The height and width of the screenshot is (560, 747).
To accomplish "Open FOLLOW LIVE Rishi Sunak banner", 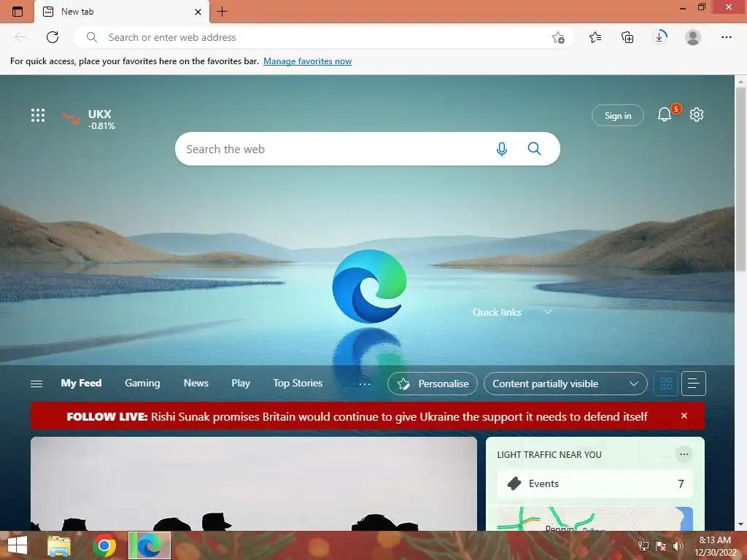I will point(357,416).
